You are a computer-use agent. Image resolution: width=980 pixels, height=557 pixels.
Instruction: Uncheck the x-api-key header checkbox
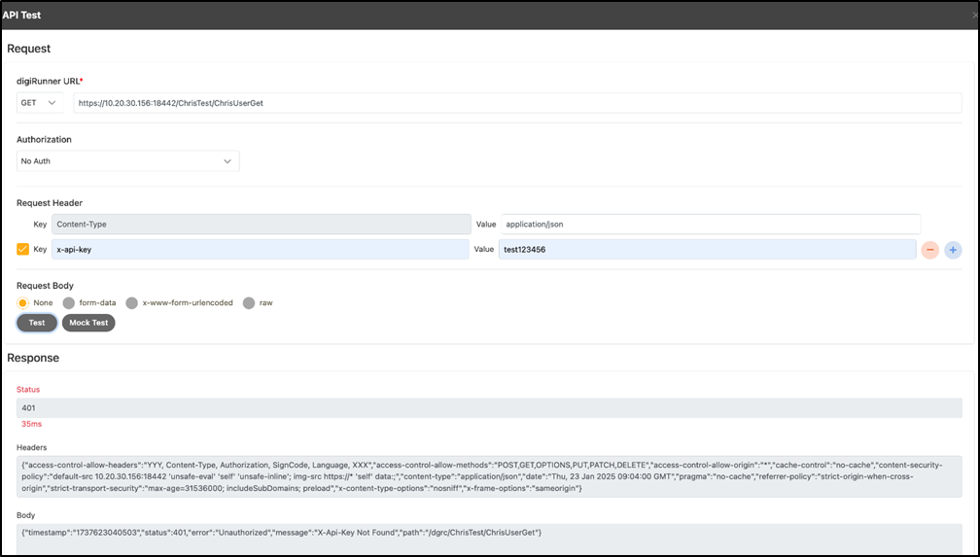click(x=23, y=250)
